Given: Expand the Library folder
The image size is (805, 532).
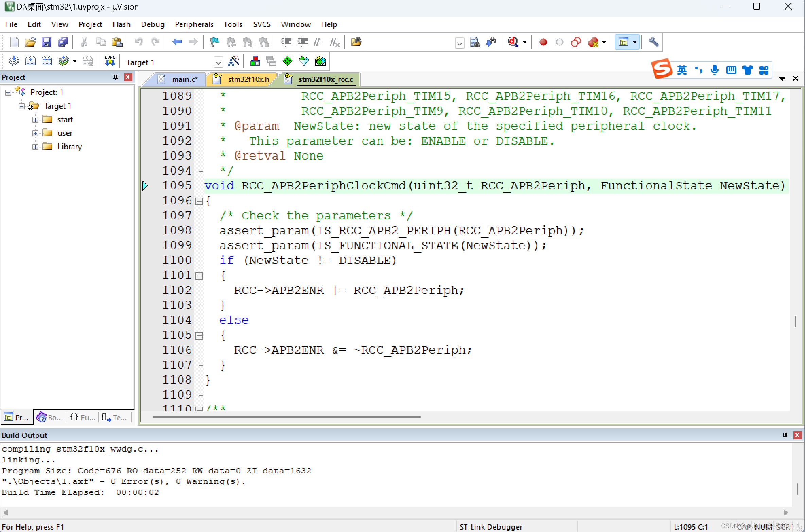Looking at the screenshot, I should (x=35, y=147).
